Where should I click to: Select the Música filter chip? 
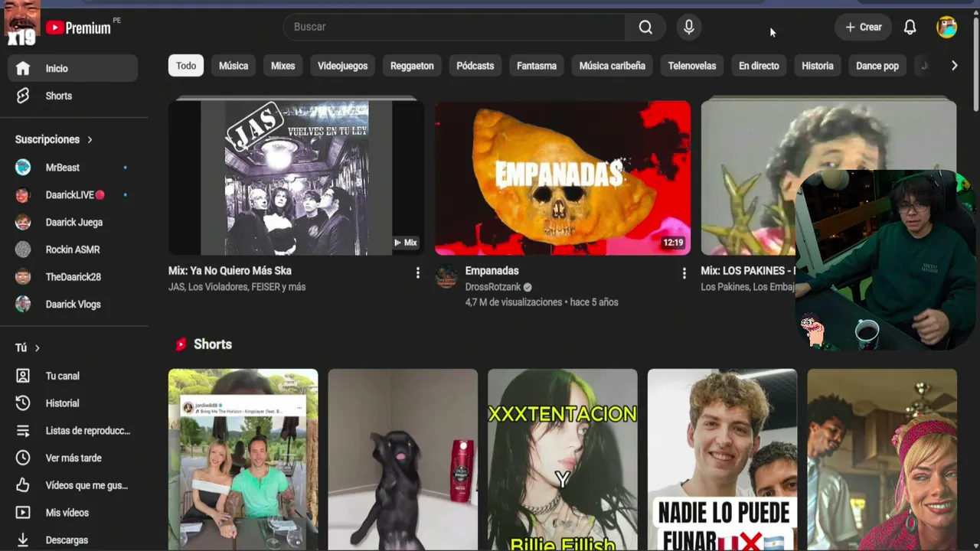234,66
